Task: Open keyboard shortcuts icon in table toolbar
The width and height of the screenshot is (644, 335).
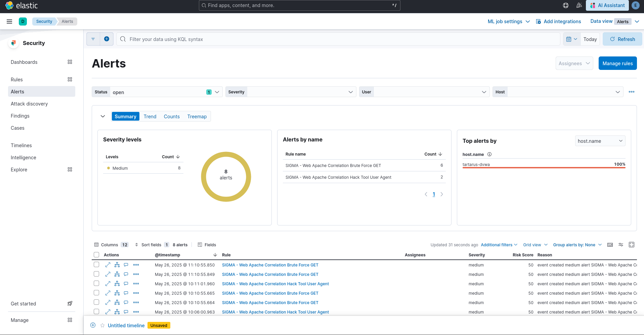Action: (x=610, y=245)
